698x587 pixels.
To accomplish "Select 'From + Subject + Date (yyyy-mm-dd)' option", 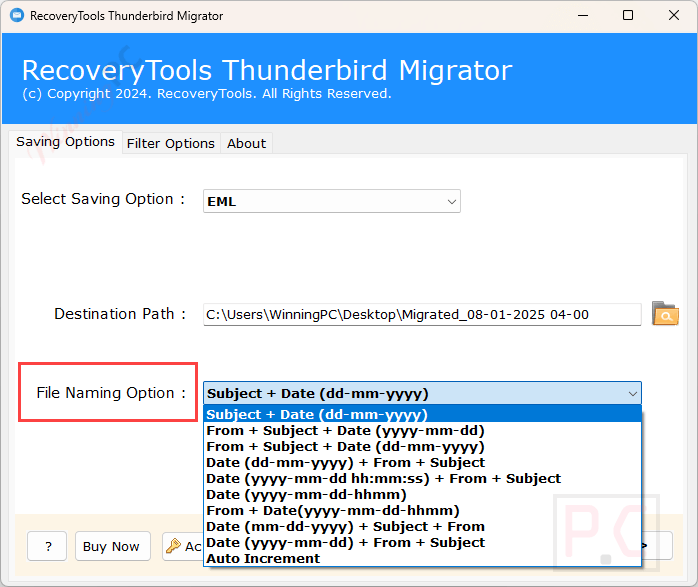I will pos(345,430).
